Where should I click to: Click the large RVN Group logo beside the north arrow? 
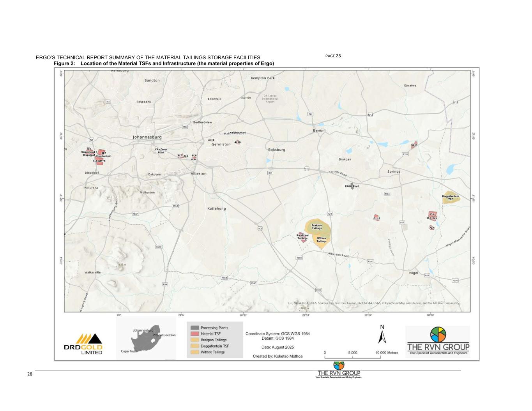point(438,342)
